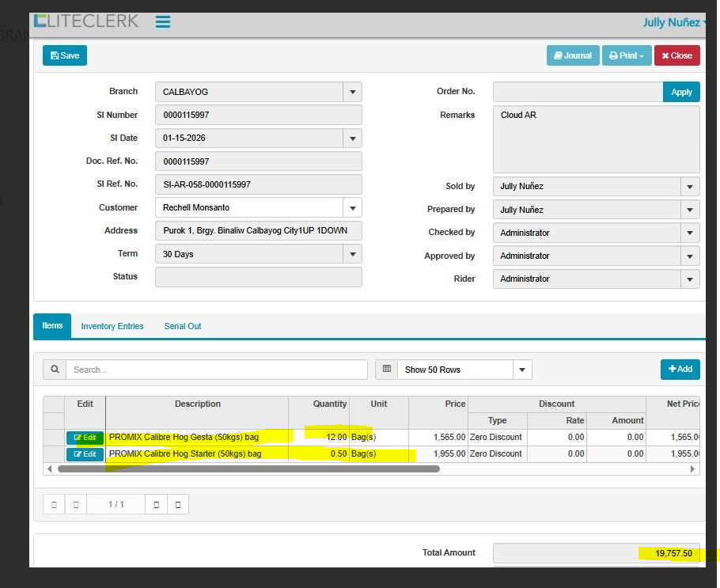
Task: Expand the Print dropdown button
Action: coord(626,55)
